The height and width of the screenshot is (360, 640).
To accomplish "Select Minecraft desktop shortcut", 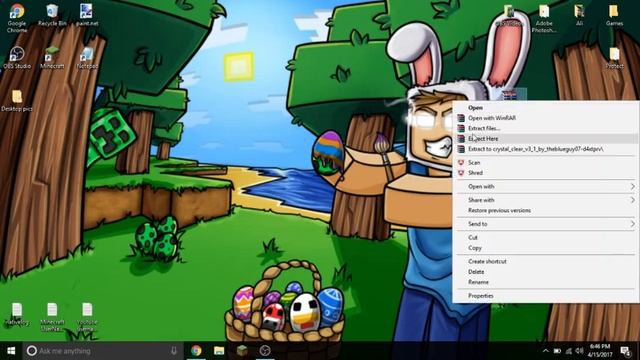I will 52,58.
